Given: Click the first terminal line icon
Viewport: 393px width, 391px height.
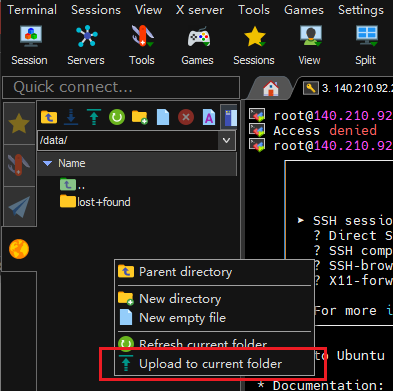Looking at the screenshot, I should 257,115.
